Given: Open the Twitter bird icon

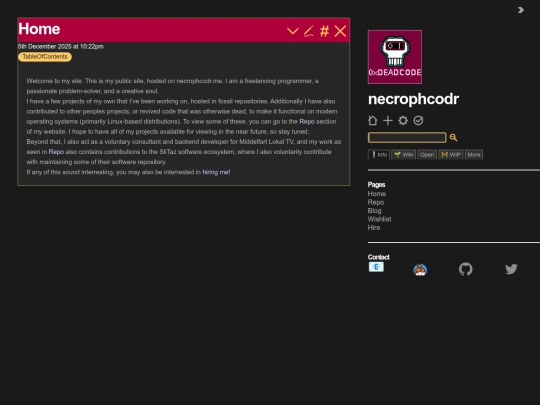Looking at the screenshot, I should pos(511,269).
